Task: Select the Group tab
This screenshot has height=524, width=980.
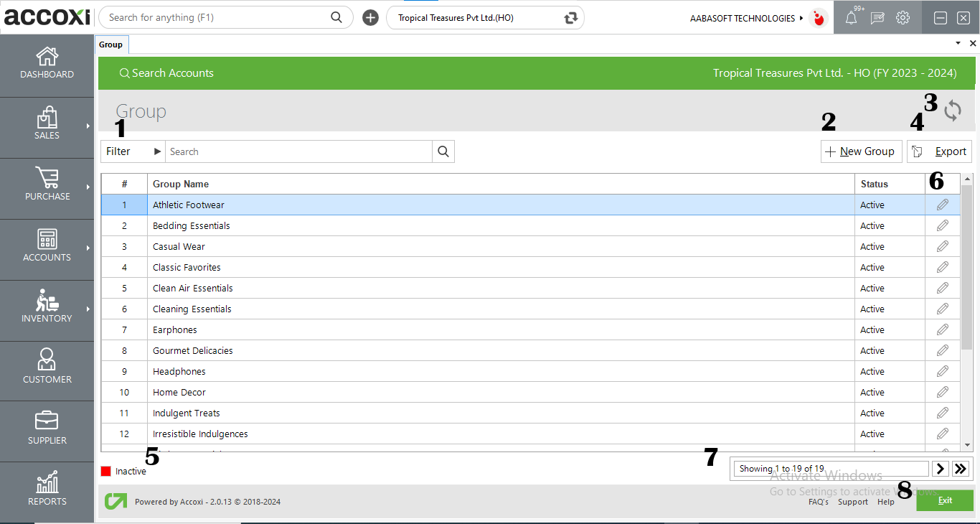Action: [111, 44]
